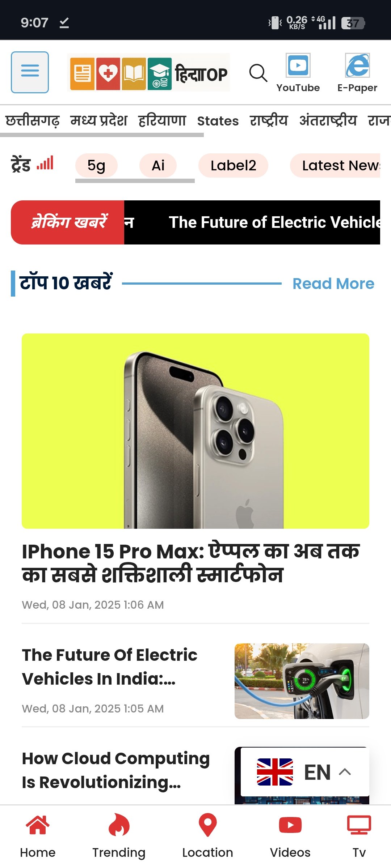Expand the EN language selector
Viewport: 391px width, 868px height.
click(x=305, y=772)
